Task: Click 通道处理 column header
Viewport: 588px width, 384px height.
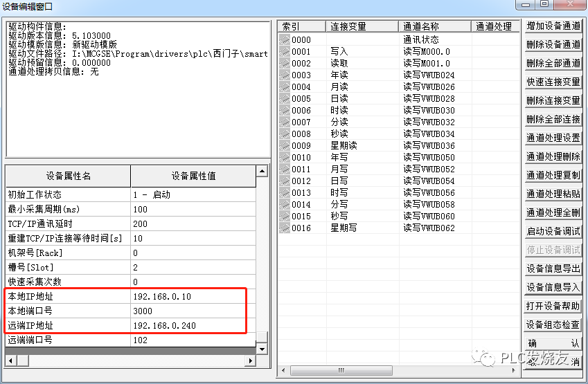Action: [x=496, y=26]
